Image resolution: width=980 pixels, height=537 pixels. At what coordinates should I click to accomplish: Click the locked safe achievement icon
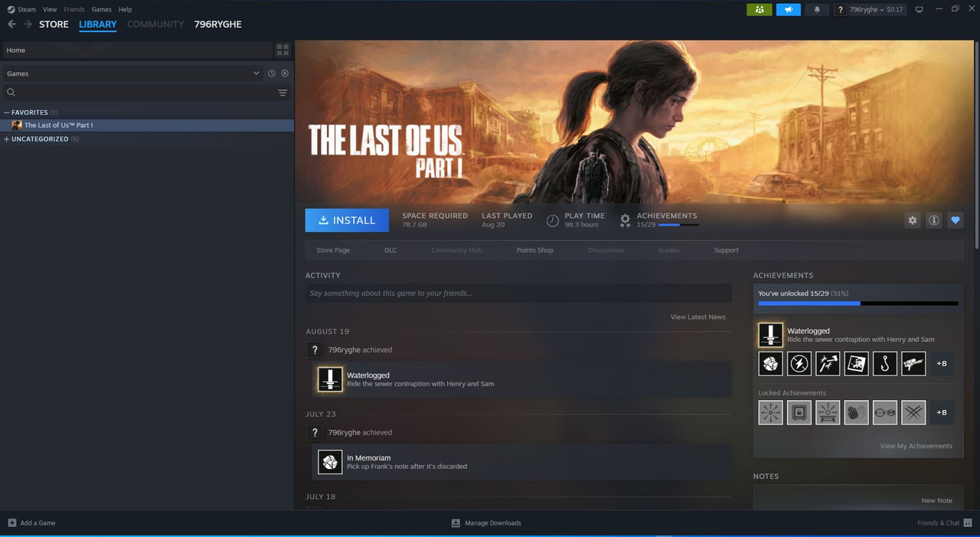coord(799,412)
